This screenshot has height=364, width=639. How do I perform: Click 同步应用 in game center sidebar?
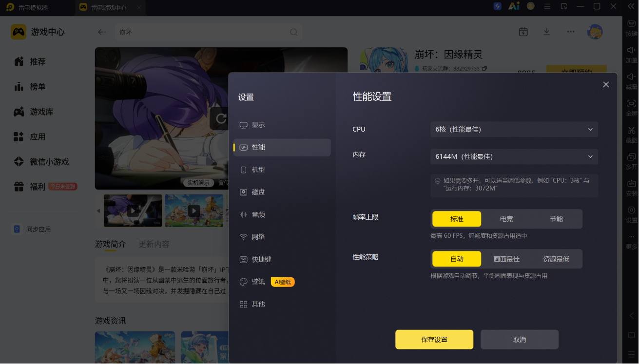pyautogui.click(x=32, y=229)
